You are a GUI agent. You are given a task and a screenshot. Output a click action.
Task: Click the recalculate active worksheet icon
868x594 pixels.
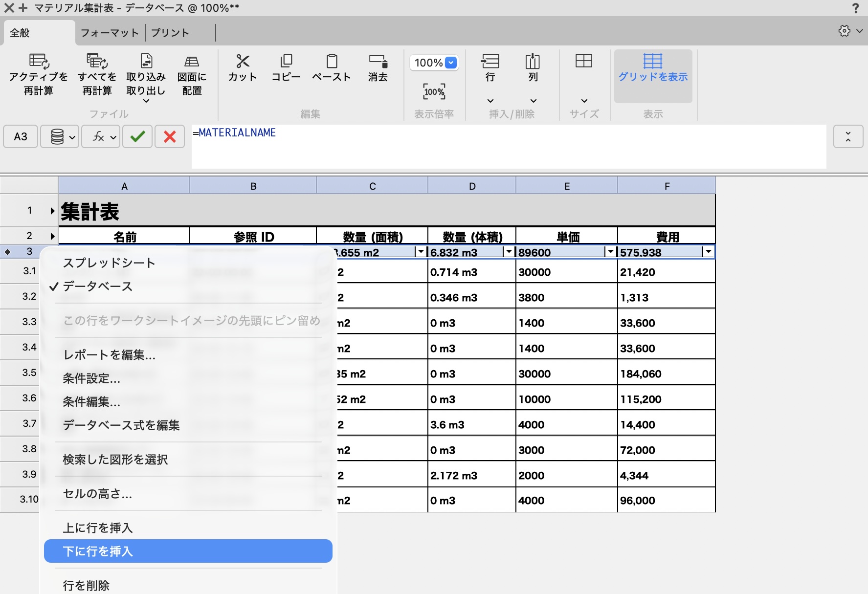click(x=39, y=61)
